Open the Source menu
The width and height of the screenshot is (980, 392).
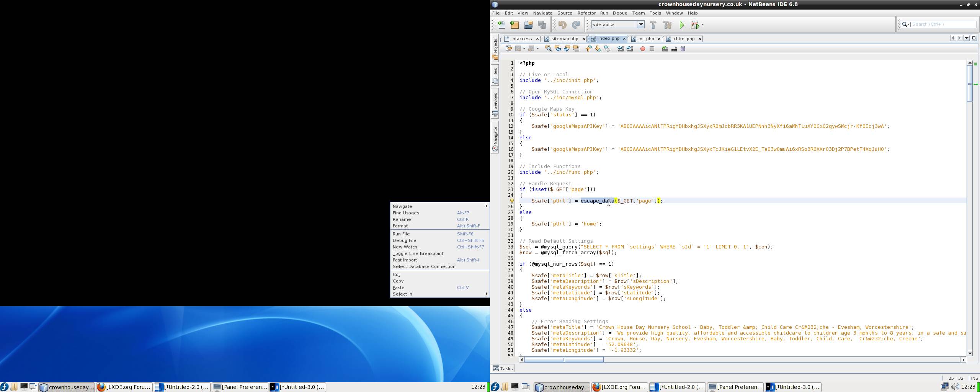pyautogui.click(x=565, y=13)
